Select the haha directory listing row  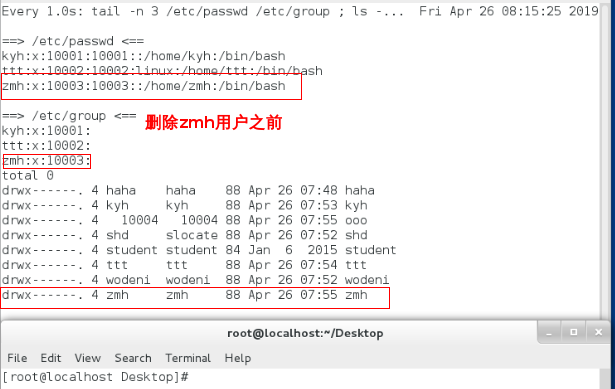point(188,190)
